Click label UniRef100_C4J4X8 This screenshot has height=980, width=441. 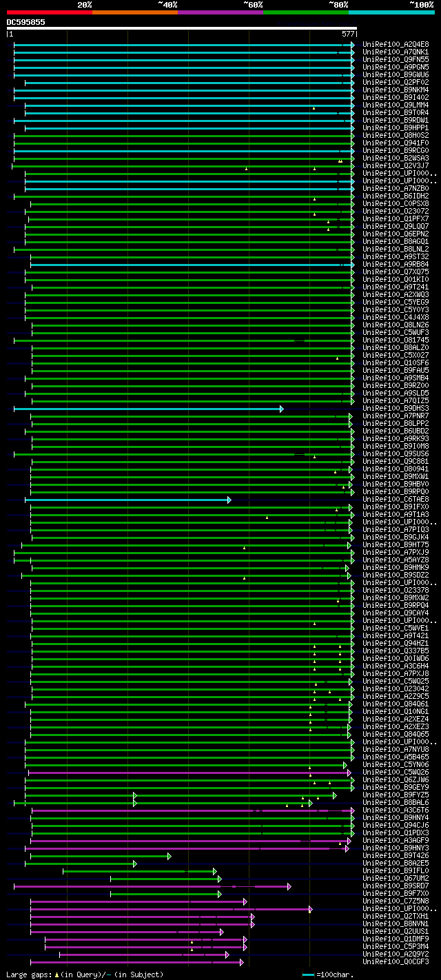(396, 317)
